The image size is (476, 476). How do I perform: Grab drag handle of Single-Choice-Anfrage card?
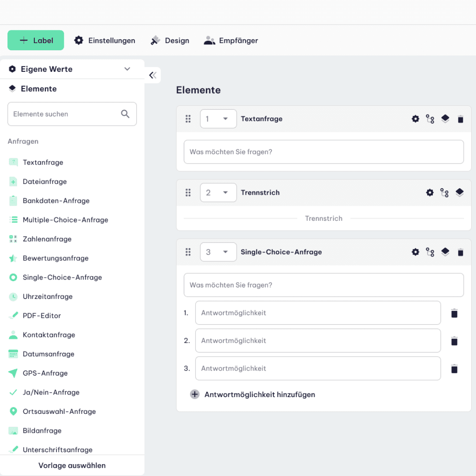click(188, 252)
